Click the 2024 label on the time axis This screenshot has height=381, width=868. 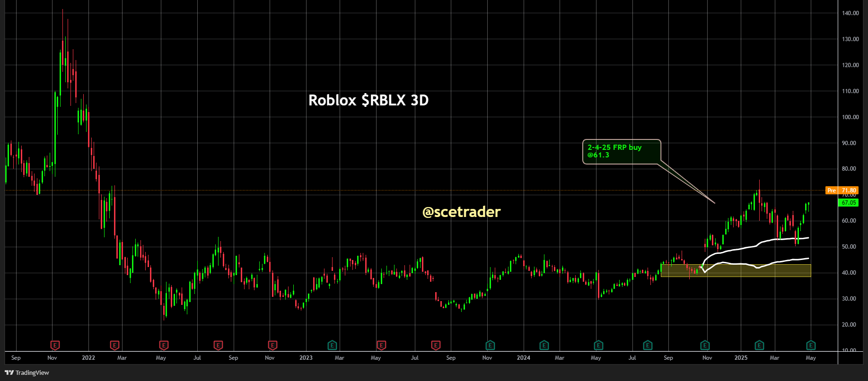tap(524, 358)
